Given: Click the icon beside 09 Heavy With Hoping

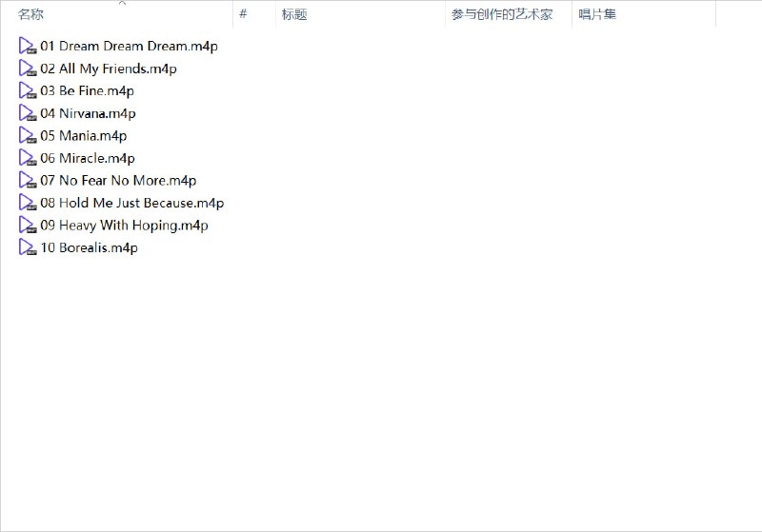Looking at the screenshot, I should click(27, 226).
